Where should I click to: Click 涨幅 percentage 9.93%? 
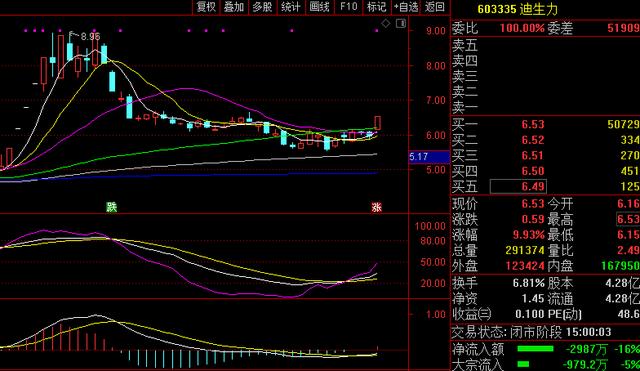(528, 235)
